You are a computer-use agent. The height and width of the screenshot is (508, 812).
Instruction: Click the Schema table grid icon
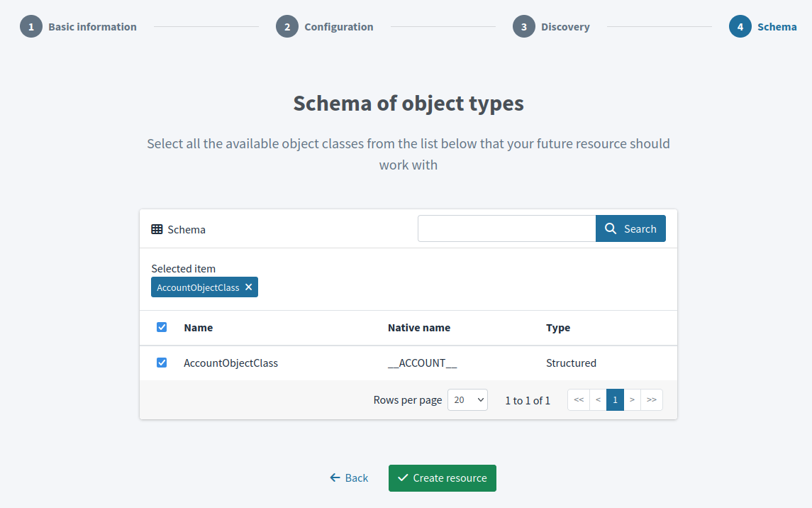point(157,228)
